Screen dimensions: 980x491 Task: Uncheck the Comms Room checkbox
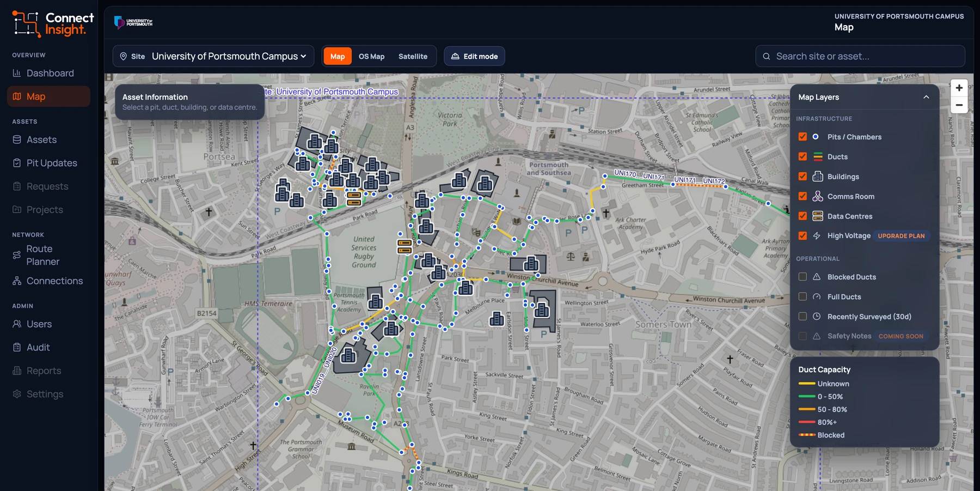click(x=803, y=196)
